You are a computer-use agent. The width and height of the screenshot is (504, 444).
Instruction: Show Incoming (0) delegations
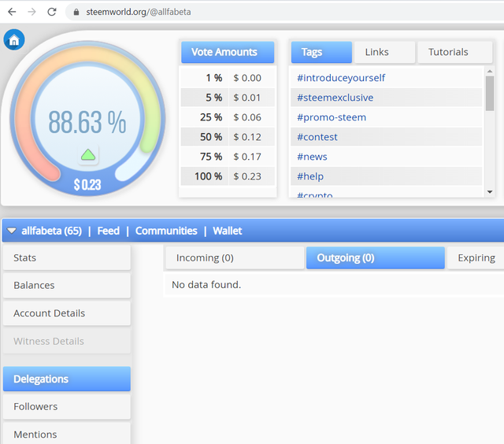[x=235, y=257]
